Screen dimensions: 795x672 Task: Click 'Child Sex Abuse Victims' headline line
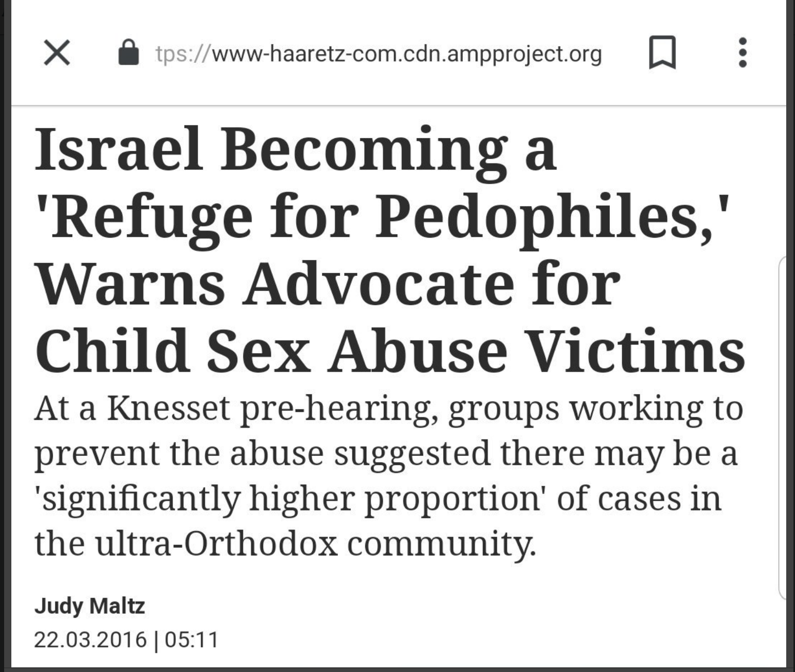tap(390, 351)
